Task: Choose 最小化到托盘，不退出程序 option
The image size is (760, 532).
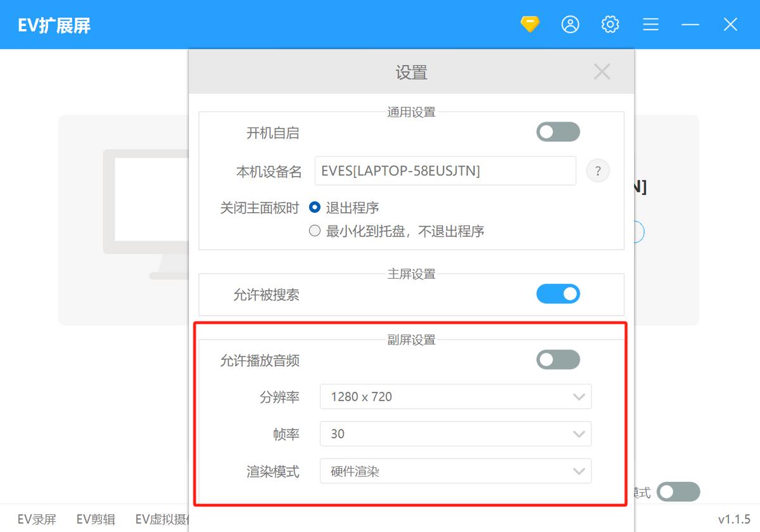Action: click(315, 231)
